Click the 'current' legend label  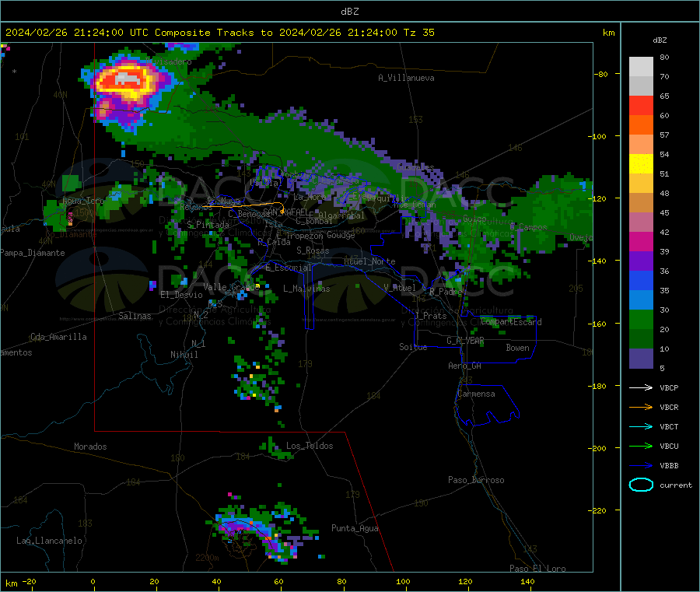click(x=676, y=485)
